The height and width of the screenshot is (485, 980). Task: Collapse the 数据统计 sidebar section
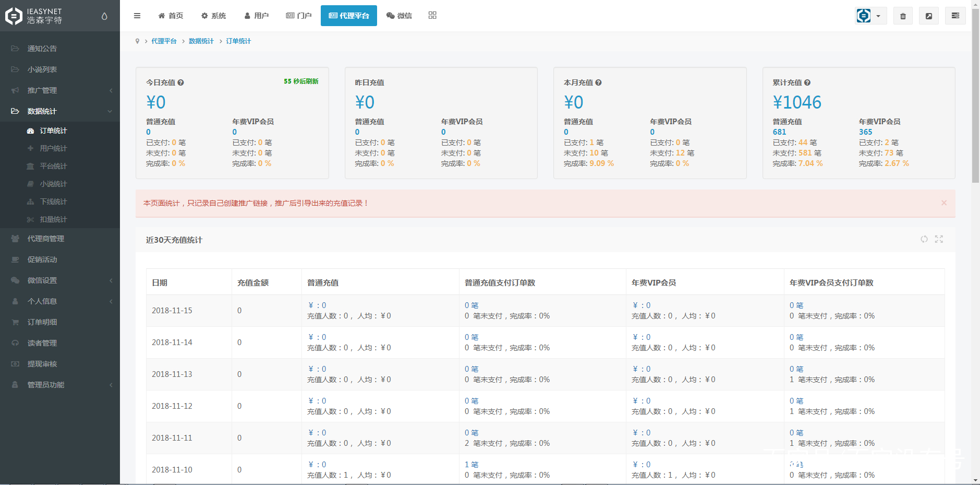[x=60, y=111]
